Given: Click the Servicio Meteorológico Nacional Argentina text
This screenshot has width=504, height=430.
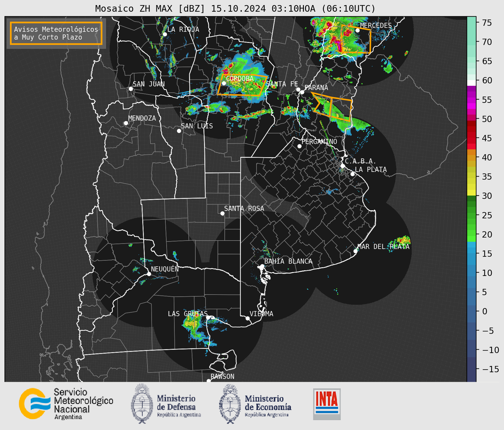Looking at the screenshot, I should 83,404.
